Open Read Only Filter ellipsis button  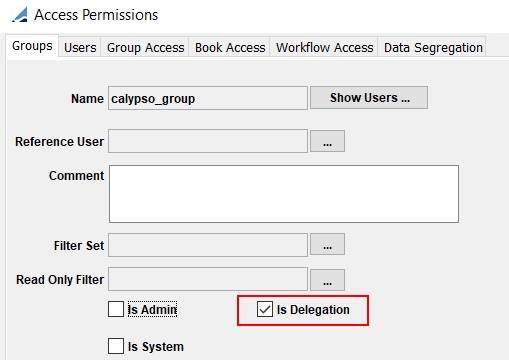[x=327, y=280]
